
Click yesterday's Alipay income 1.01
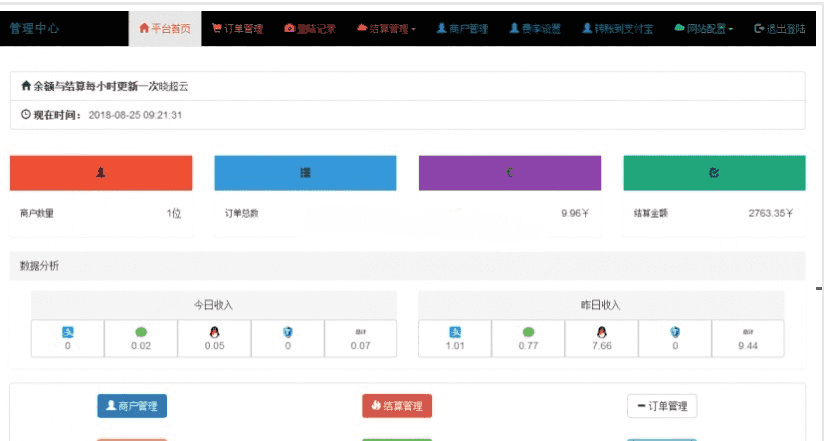pyautogui.click(x=455, y=346)
